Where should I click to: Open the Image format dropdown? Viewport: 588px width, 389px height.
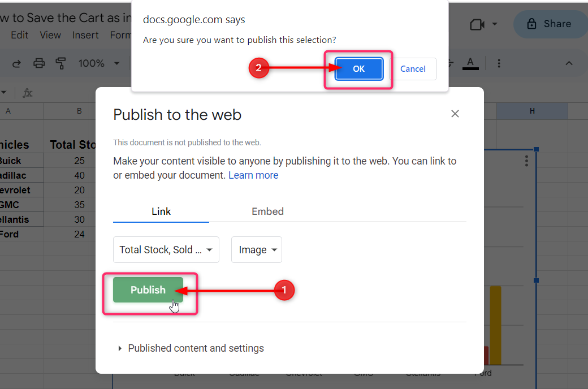click(256, 250)
